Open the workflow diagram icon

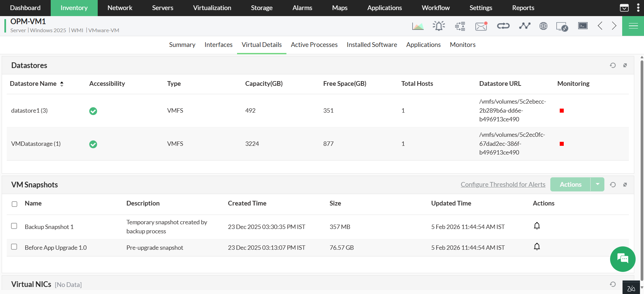(460, 26)
